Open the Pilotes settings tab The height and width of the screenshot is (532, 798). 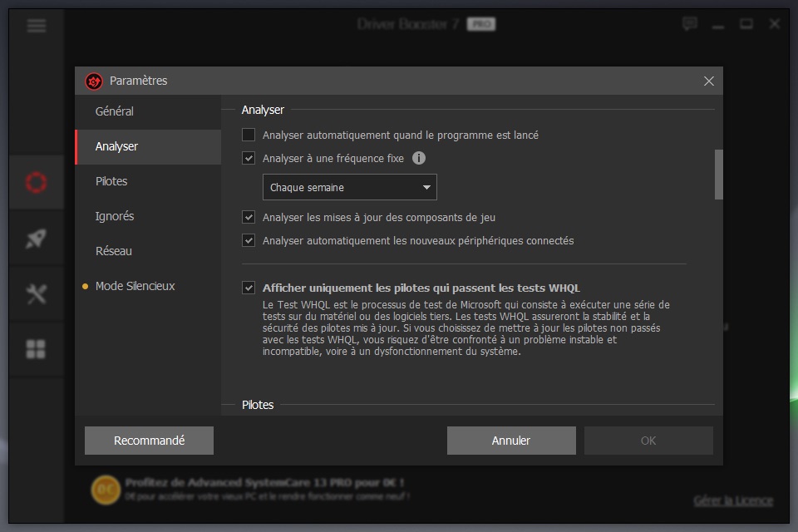click(148, 181)
